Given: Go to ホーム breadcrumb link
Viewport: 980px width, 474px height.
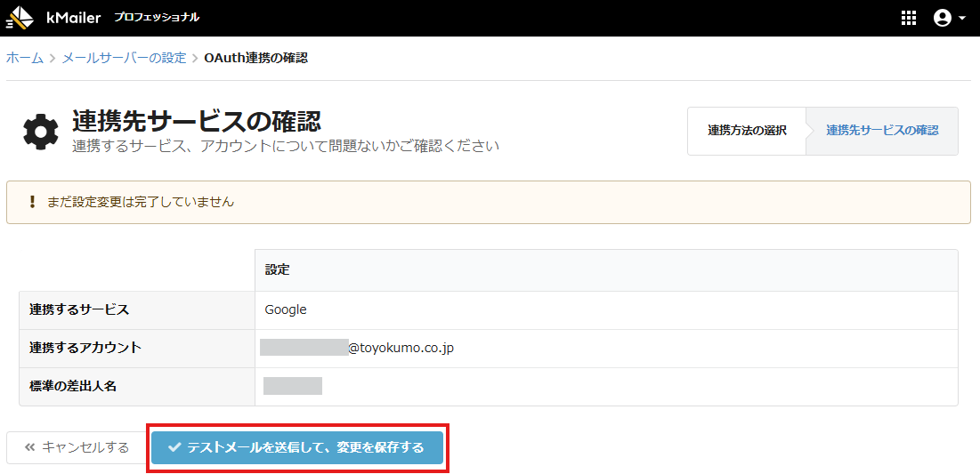Looking at the screenshot, I should click(25, 58).
